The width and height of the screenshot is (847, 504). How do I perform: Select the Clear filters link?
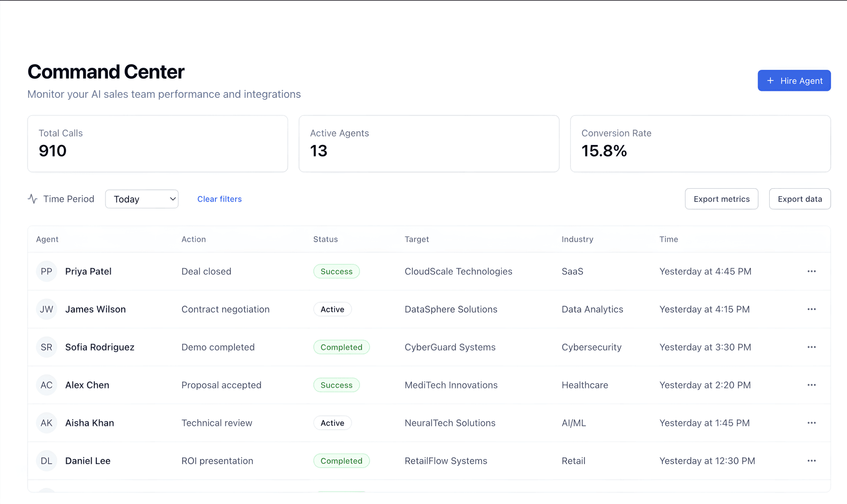coord(219,199)
